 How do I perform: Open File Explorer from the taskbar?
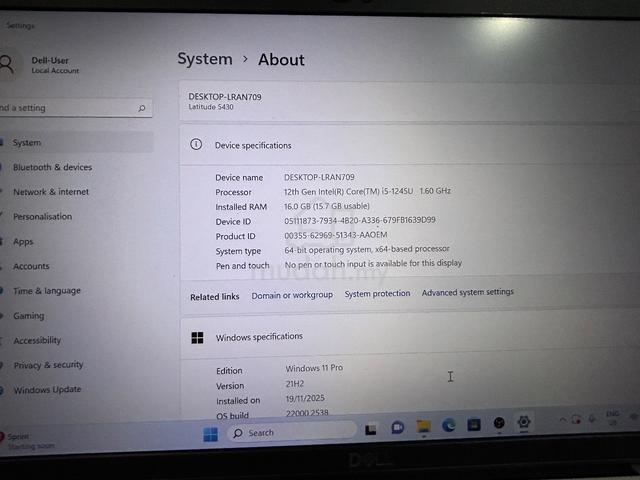423,427
